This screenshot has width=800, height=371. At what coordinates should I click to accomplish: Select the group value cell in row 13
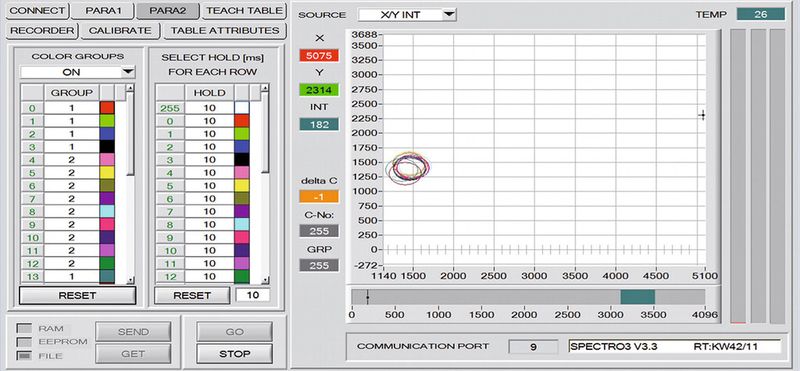tap(71, 276)
